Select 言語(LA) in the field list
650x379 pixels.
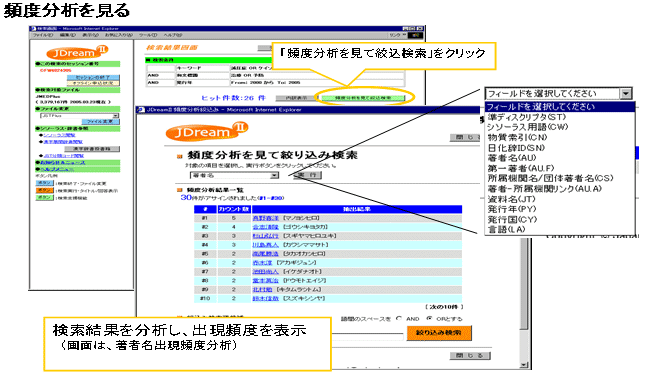point(507,229)
